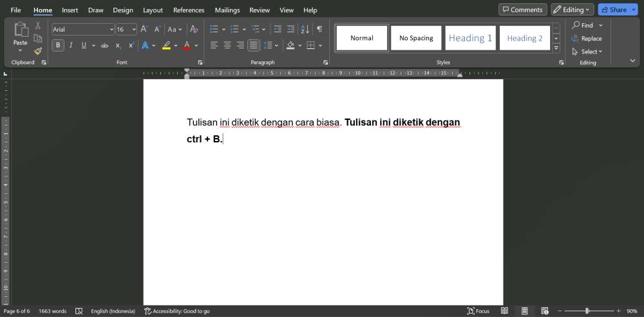Toggle Underline formatting
644x317 pixels.
coord(84,45)
